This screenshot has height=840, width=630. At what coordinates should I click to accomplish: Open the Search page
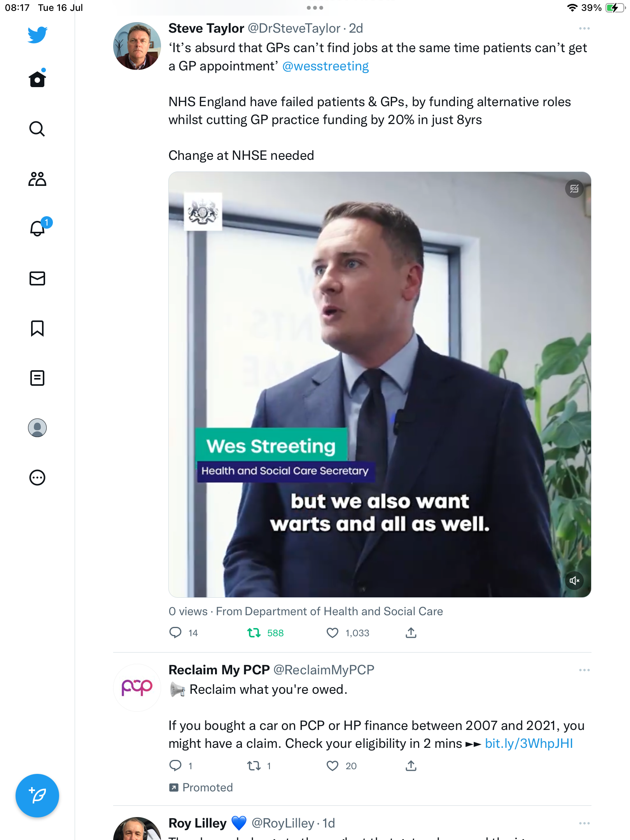[x=37, y=129]
